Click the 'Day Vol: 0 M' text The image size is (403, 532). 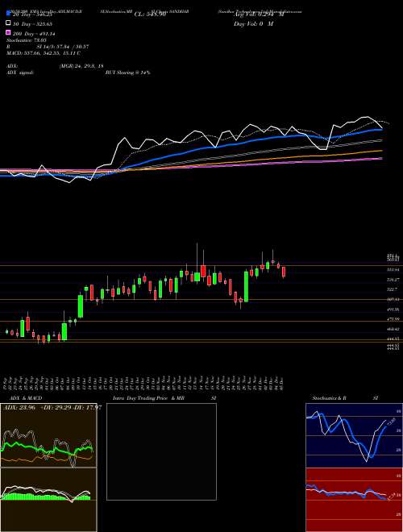[253, 24]
